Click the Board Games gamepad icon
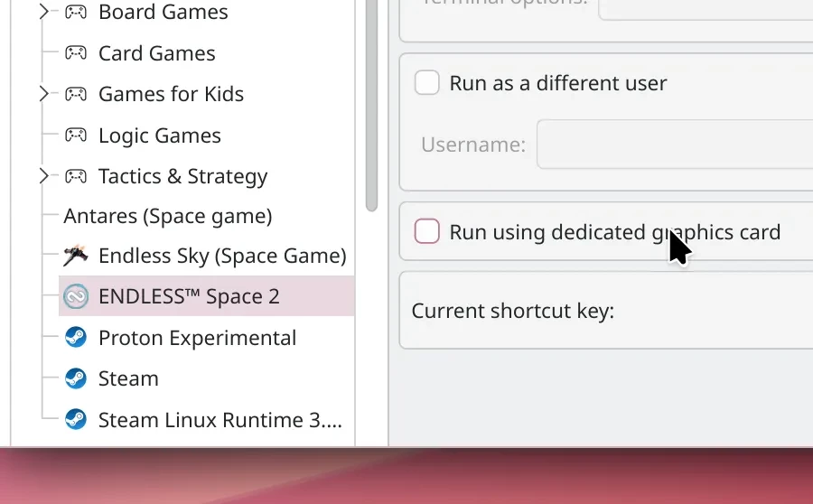 [76, 13]
